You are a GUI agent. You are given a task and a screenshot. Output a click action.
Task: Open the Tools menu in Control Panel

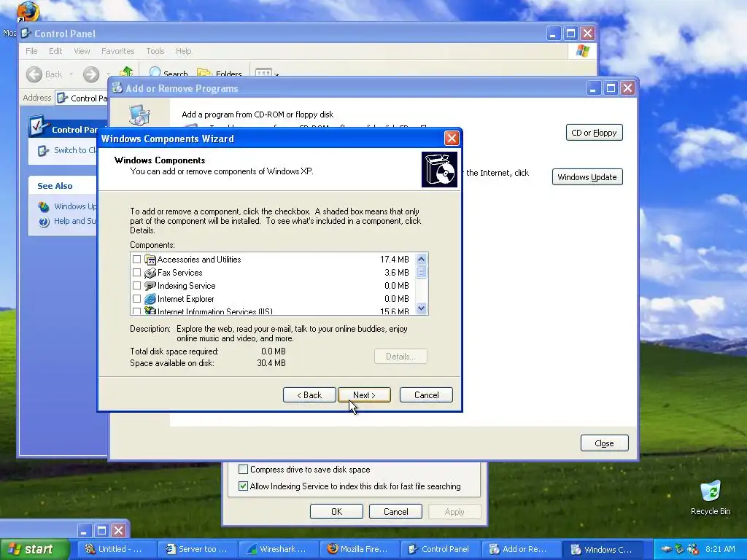pos(155,51)
